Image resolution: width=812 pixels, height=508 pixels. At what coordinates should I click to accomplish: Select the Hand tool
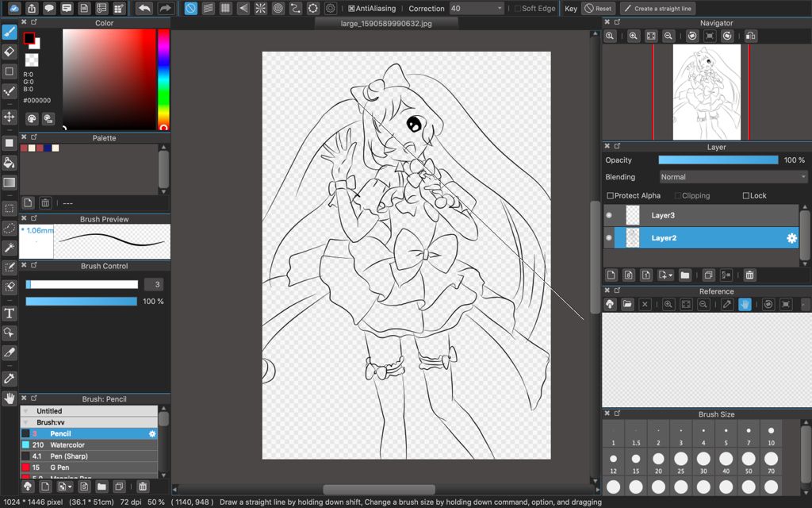(10, 398)
